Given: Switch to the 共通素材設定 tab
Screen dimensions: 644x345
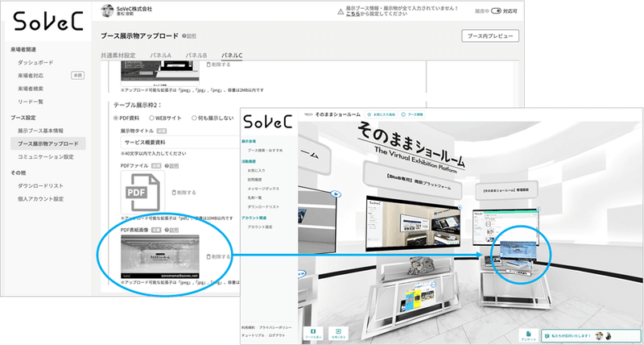Looking at the screenshot, I should (x=118, y=56).
